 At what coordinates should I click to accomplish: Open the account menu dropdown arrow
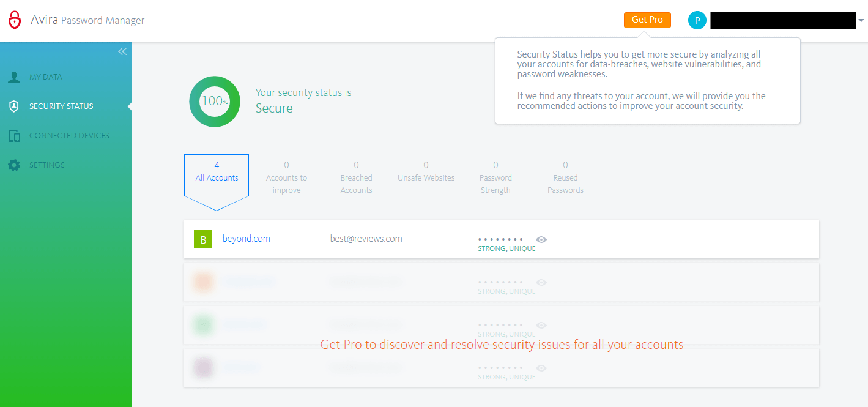[862, 20]
